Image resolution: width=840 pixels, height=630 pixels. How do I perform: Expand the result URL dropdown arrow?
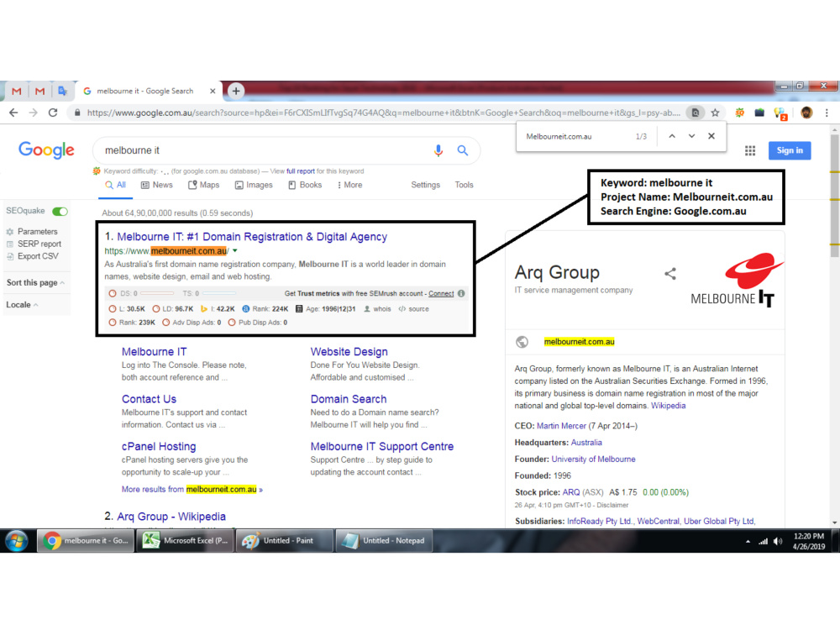pyautogui.click(x=235, y=250)
